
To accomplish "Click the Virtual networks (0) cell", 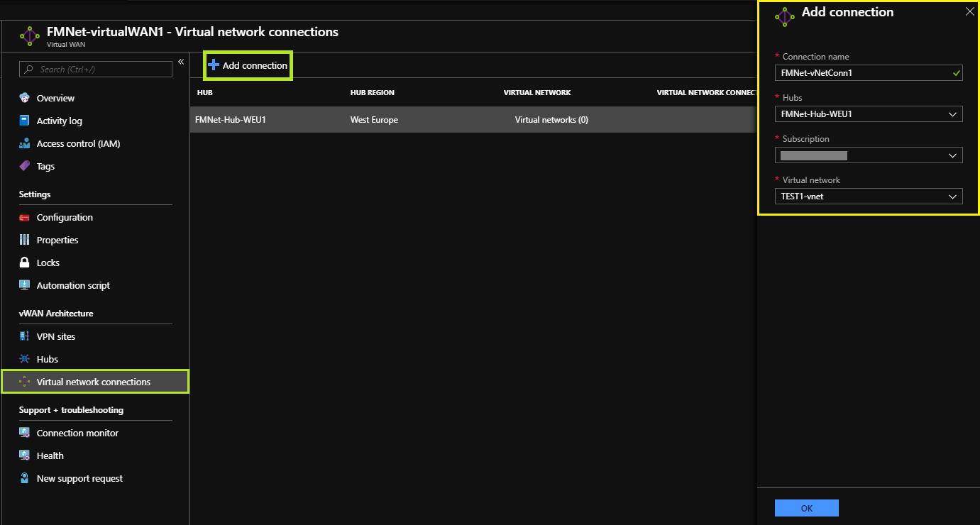I will [551, 120].
